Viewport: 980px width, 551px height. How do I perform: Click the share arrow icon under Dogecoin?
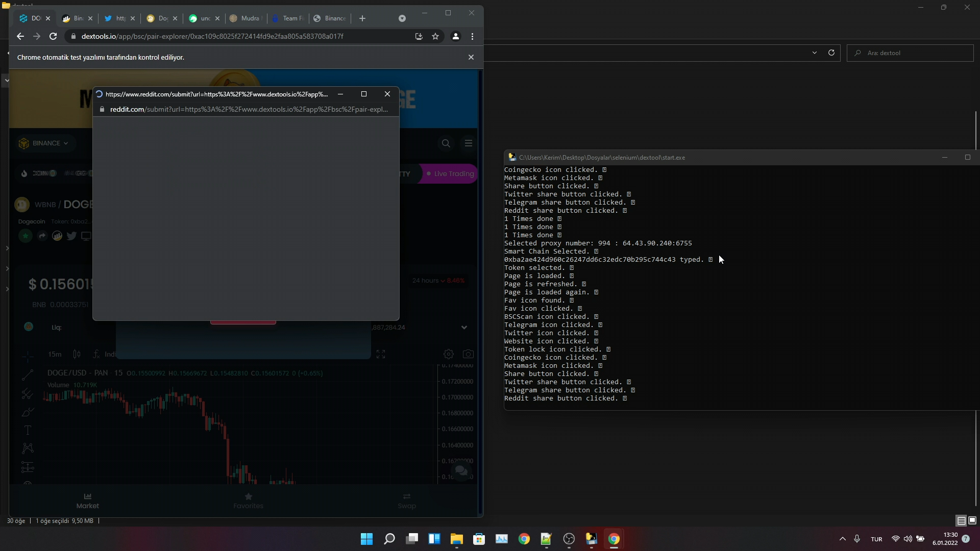(42, 236)
